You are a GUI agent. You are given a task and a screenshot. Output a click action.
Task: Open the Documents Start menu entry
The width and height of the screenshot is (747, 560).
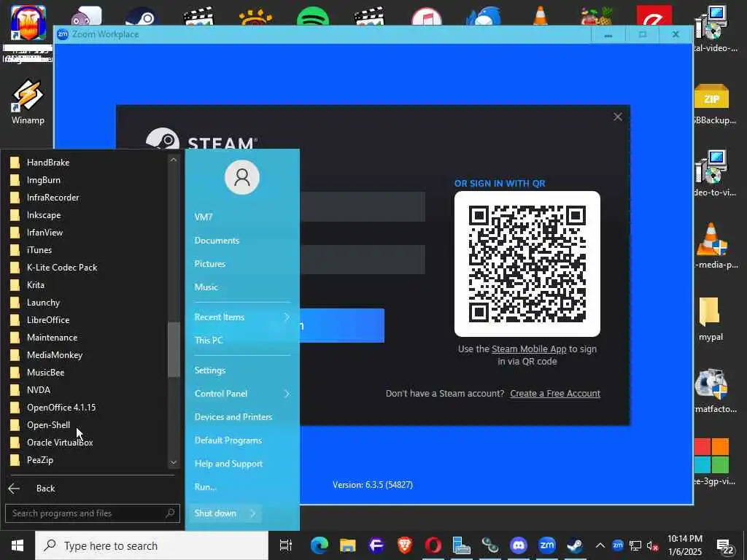(x=217, y=241)
